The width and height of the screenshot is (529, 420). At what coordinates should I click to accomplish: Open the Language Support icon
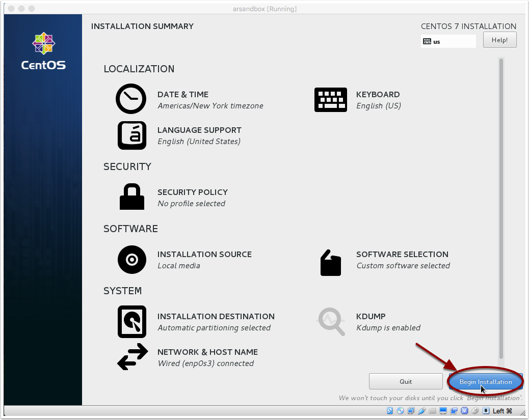(x=132, y=135)
